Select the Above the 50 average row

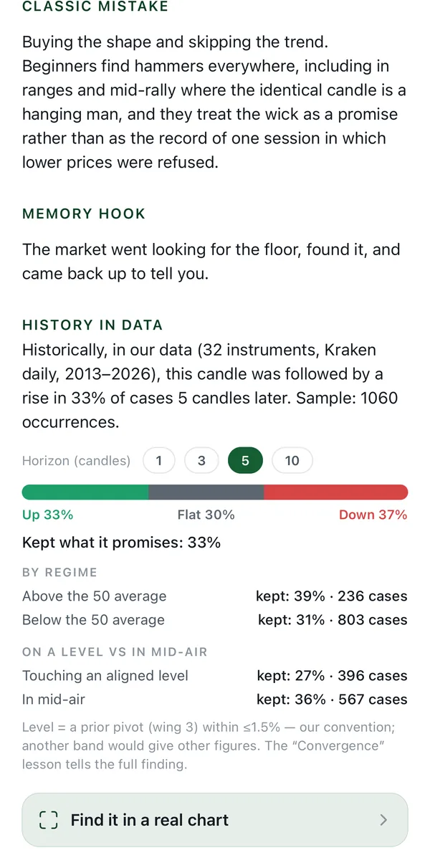coord(215,596)
